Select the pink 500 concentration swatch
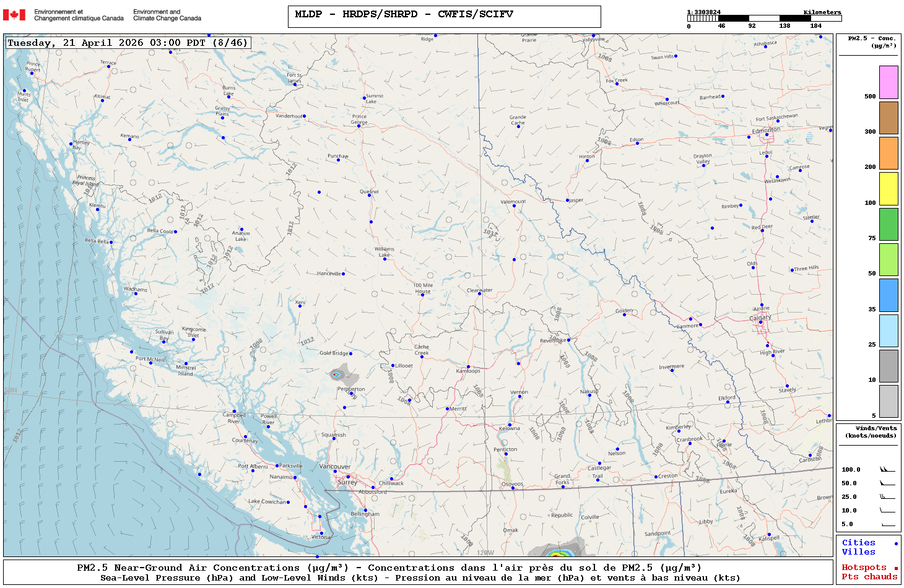The image size is (904, 588). pos(889,82)
